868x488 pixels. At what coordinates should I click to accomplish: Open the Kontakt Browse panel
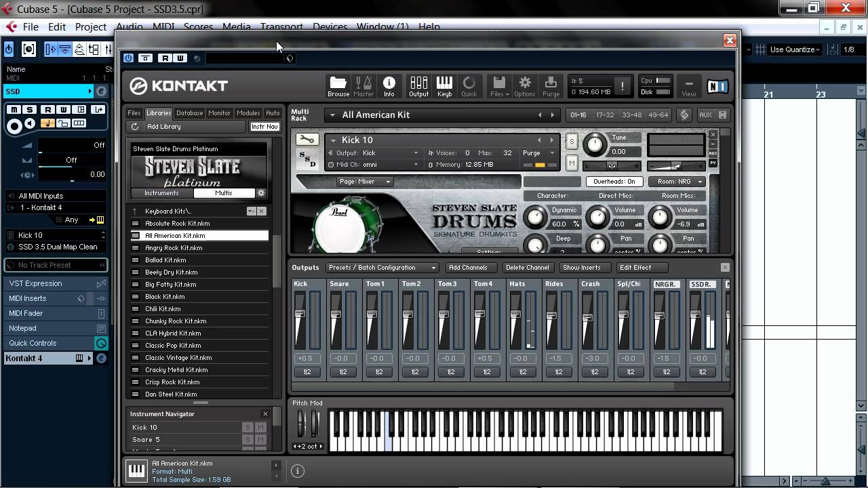pos(338,86)
